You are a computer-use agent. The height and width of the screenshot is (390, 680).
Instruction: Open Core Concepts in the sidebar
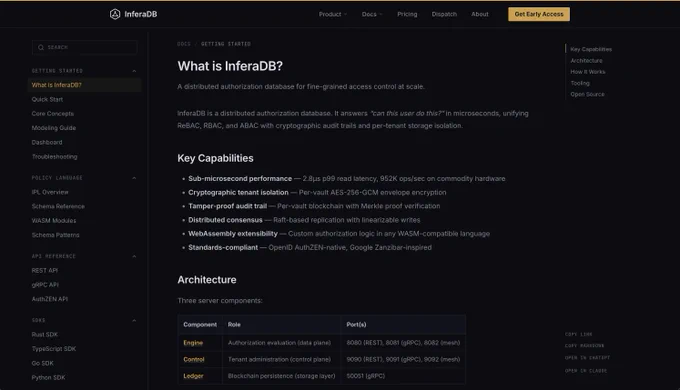[52, 114]
